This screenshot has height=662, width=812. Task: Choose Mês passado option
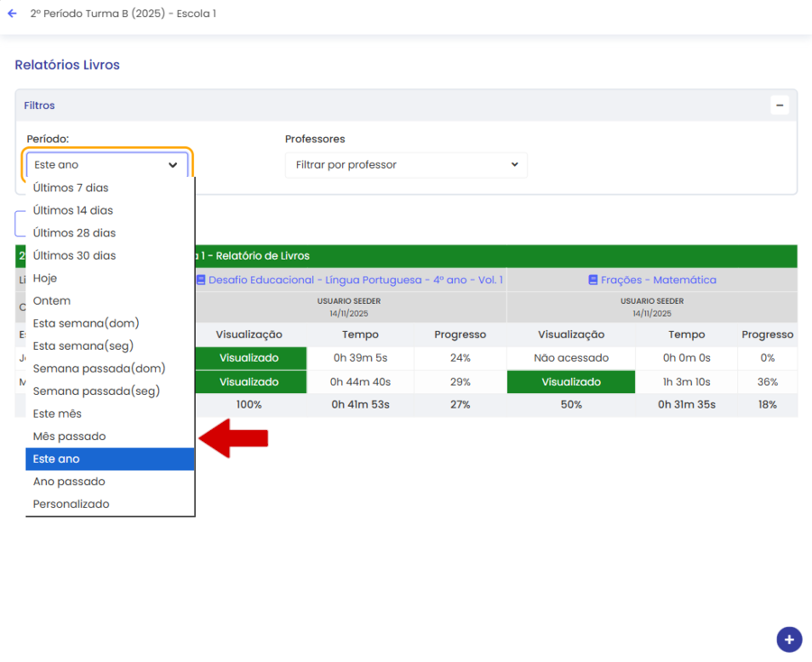tap(69, 437)
